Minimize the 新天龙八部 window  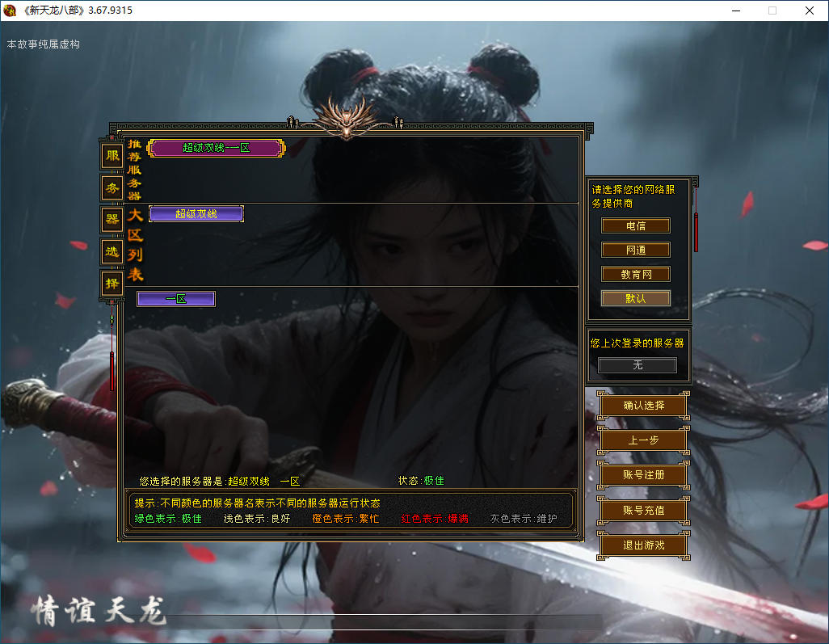coord(736,11)
